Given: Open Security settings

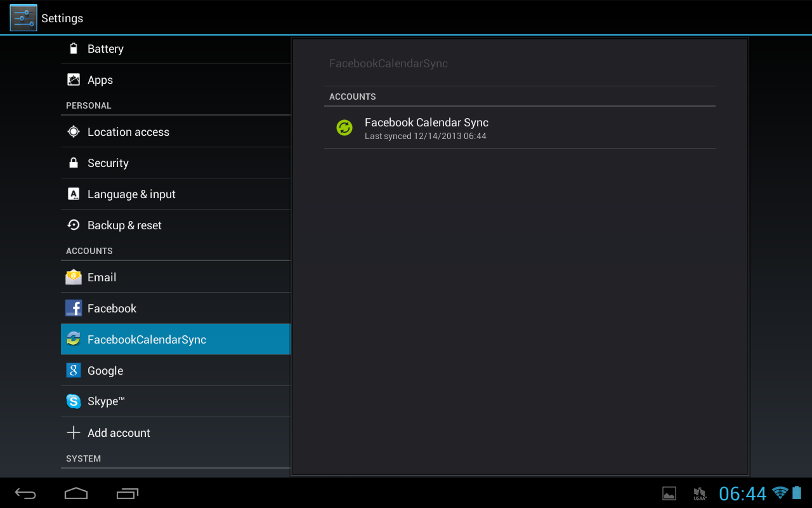Looking at the screenshot, I should [x=176, y=163].
